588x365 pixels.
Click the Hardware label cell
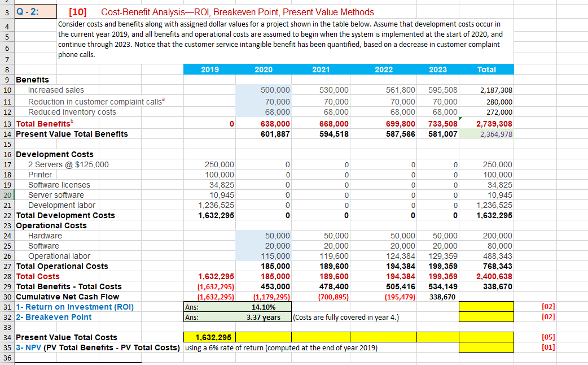pos(45,236)
